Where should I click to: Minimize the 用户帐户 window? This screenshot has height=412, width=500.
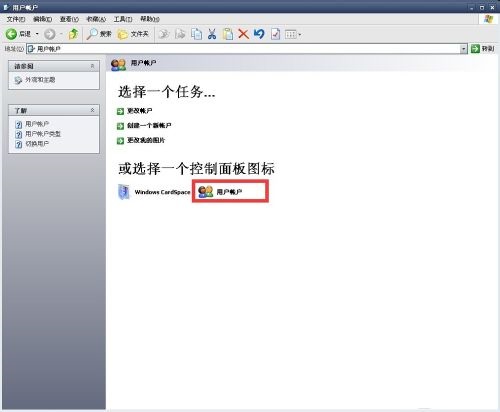coord(472,7)
